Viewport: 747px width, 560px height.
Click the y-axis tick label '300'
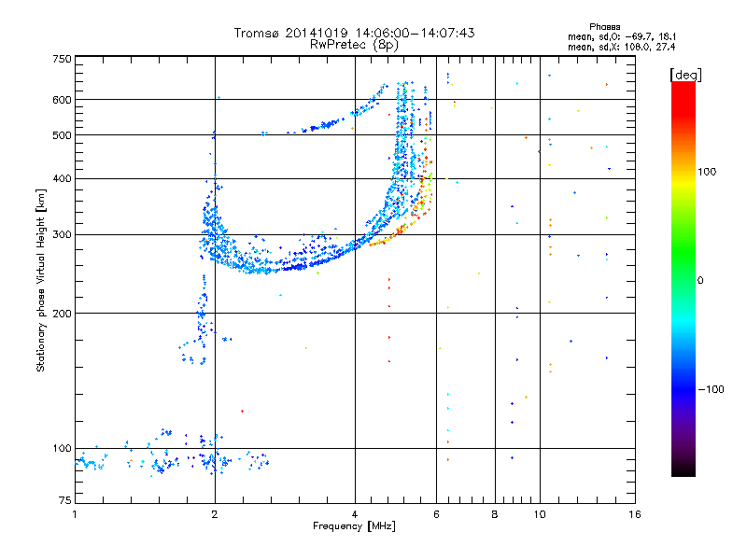pos(62,234)
